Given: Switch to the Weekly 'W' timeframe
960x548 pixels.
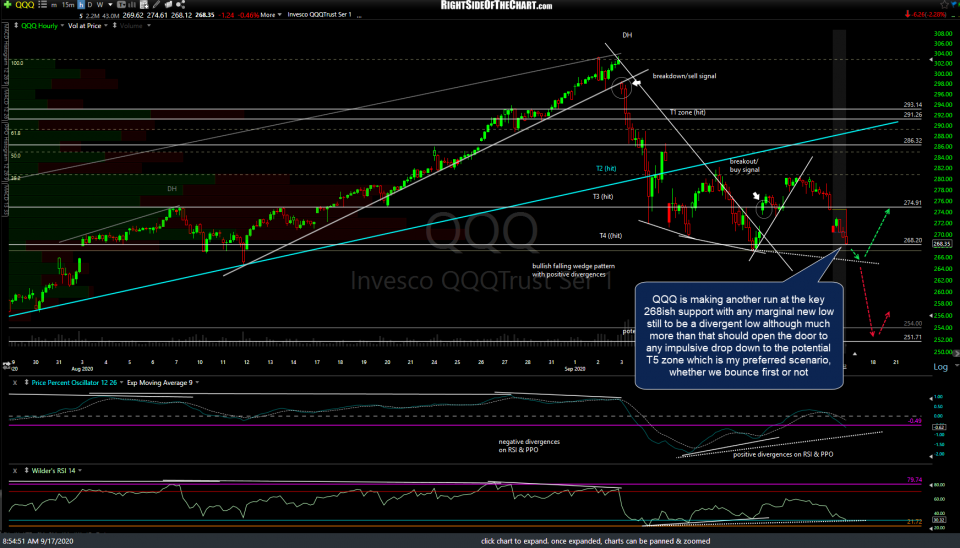Looking at the screenshot, I should click(x=100, y=5).
